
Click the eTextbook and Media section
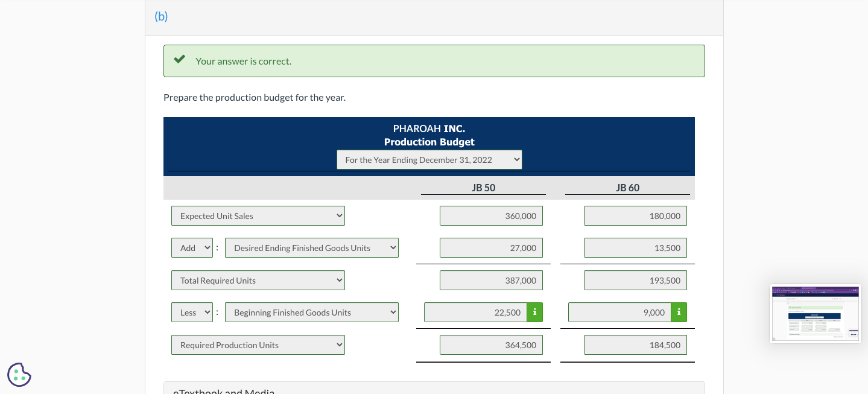(x=224, y=391)
